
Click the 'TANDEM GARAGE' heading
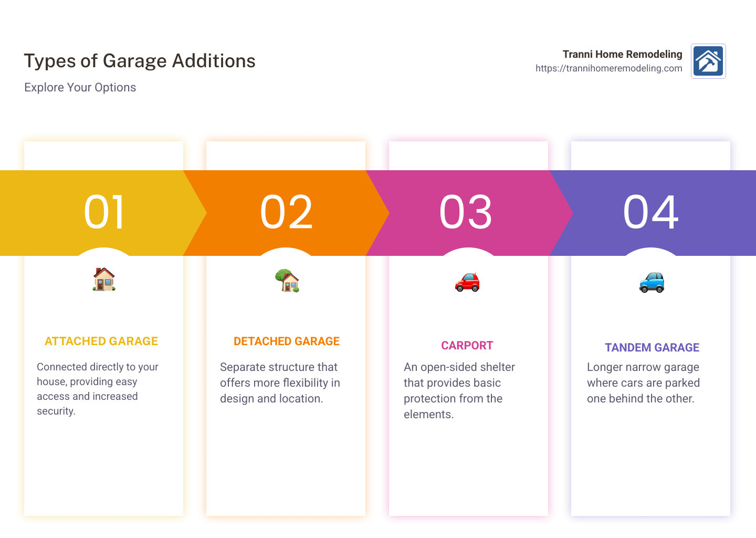652,348
